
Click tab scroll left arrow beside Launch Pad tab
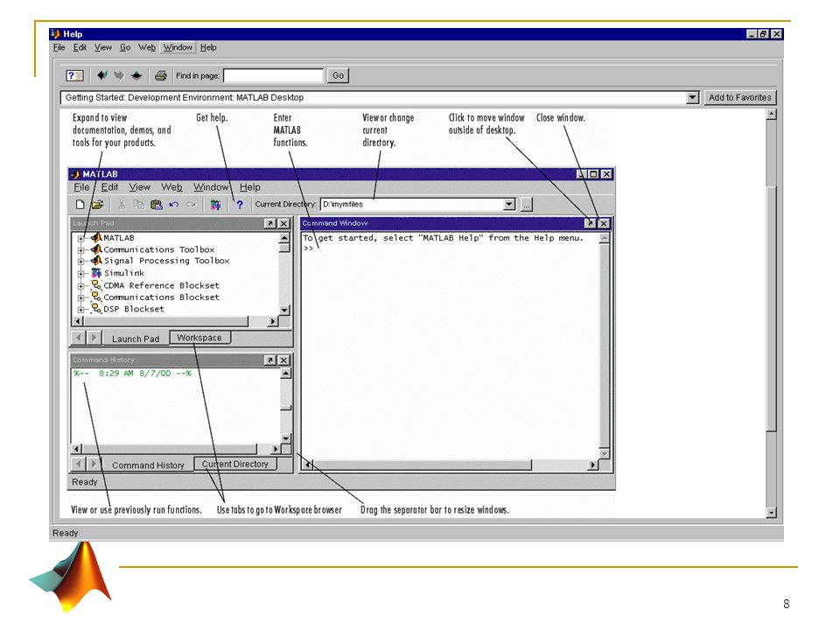click(x=79, y=338)
